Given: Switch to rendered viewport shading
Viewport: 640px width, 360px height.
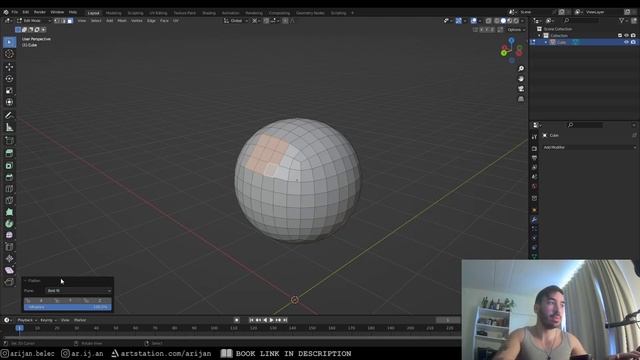Looking at the screenshot, I should click(x=516, y=21).
